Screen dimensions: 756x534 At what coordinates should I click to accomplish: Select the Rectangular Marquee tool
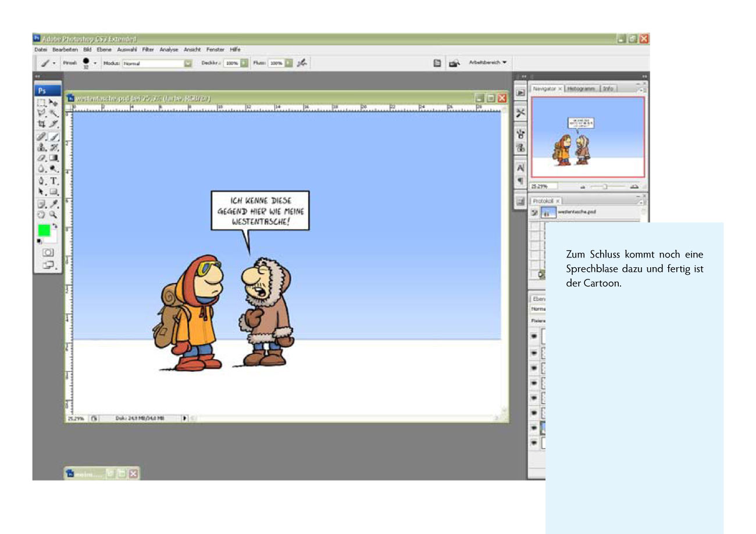41,102
